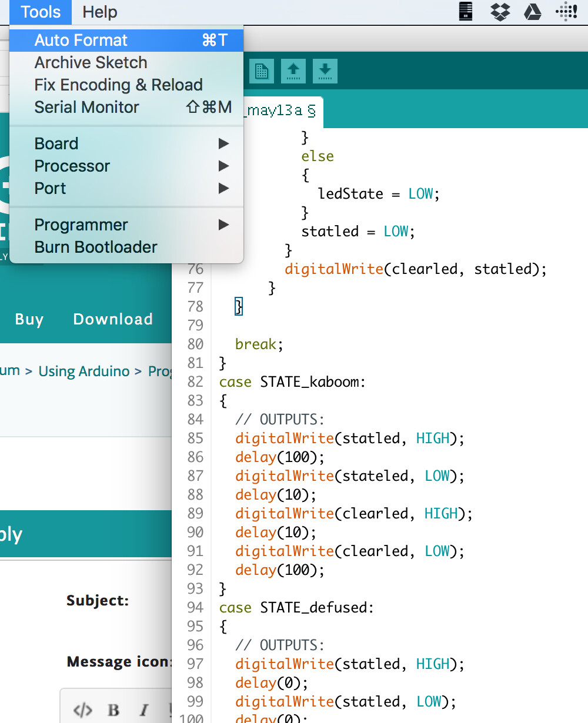Image resolution: width=588 pixels, height=723 pixels.
Task: Insert a code block in the message editor
Action: click(x=82, y=709)
